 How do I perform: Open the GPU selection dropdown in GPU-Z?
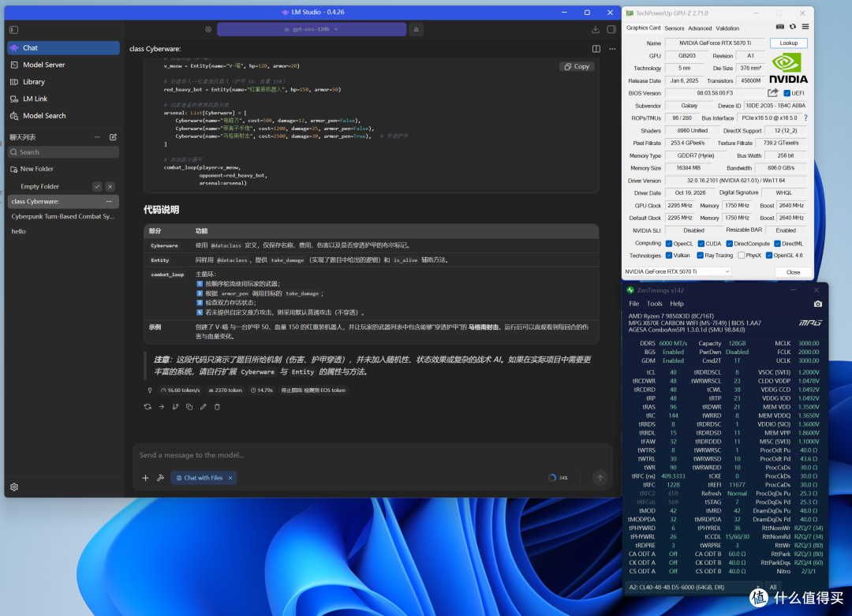pyautogui.click(x=678, y=271)
